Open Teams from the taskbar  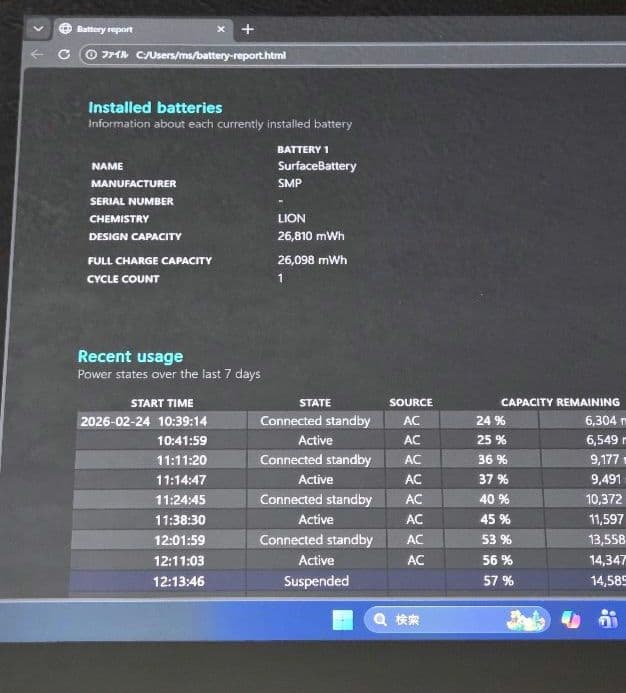tap(609, 619)
